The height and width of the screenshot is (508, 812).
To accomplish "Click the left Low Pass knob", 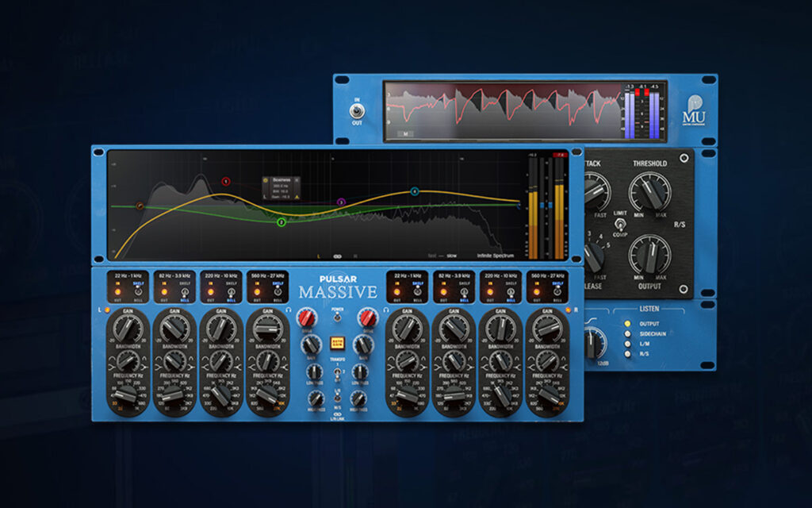I will click(x=314, y=371).
